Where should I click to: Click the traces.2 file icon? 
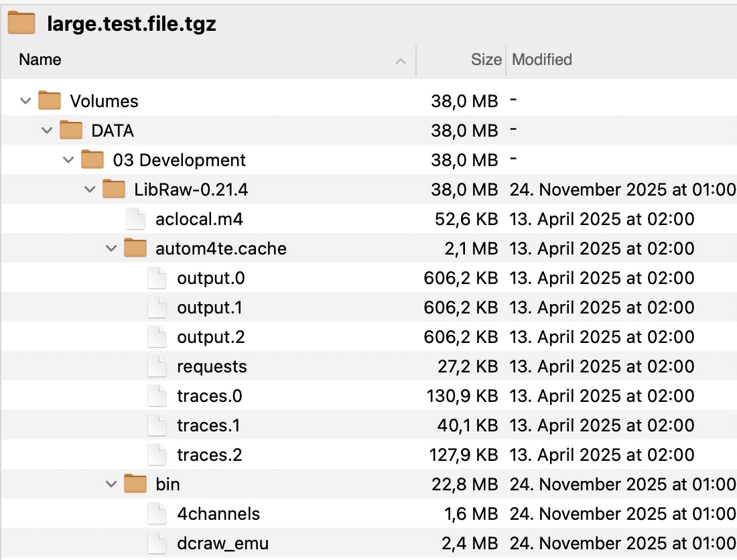(x=157, y=455)
